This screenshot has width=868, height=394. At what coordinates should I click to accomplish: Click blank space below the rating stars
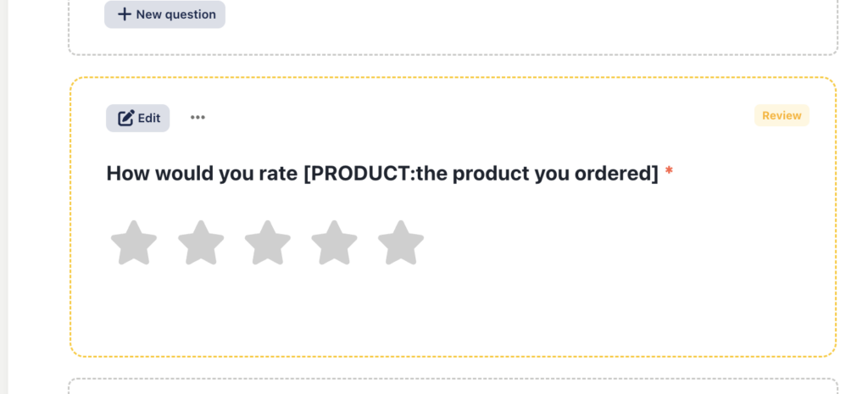(x=453, y=310)
